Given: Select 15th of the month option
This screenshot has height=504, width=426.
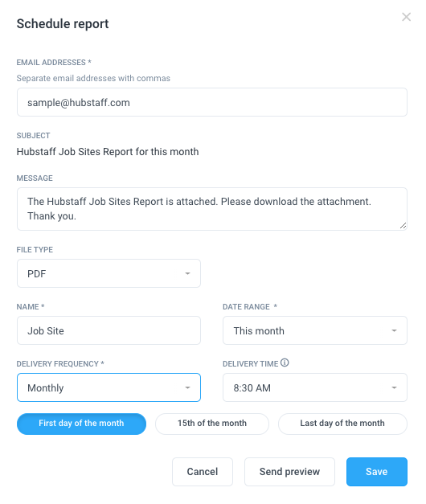Looking at the screenshot, I should 212,424.
